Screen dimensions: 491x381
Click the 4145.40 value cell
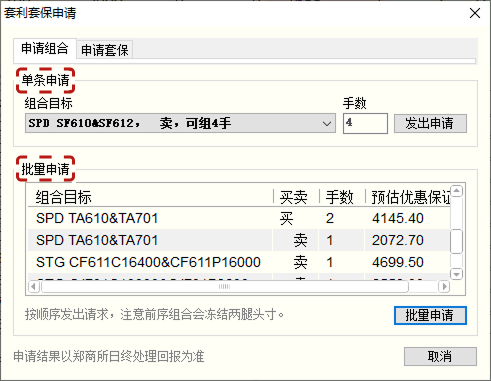[x=398, y=218]
